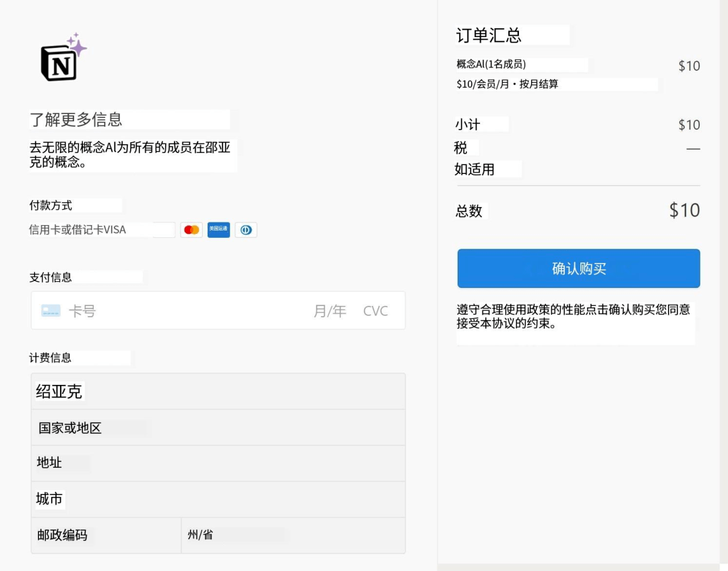Click the 邮政编码 postal code field
The height and width of the screenshot is (571, 728).
click(107, 535)
